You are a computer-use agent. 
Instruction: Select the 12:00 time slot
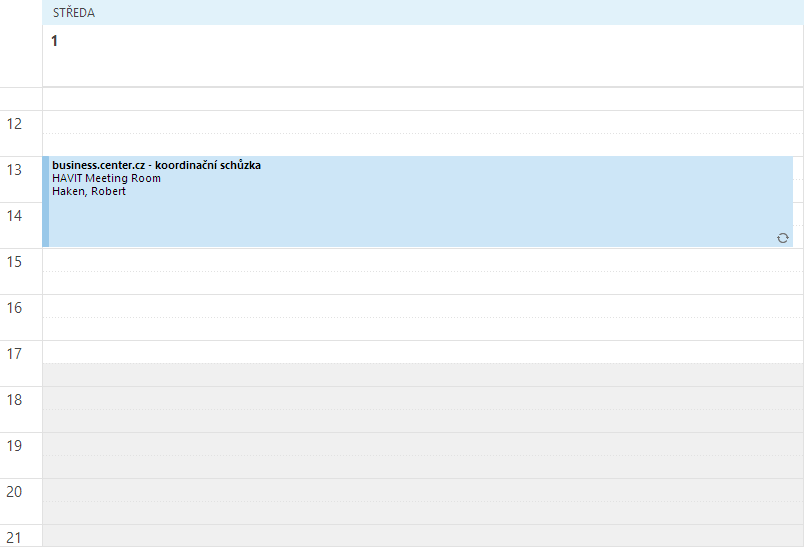pyautogui.click(x=420, y=122)
